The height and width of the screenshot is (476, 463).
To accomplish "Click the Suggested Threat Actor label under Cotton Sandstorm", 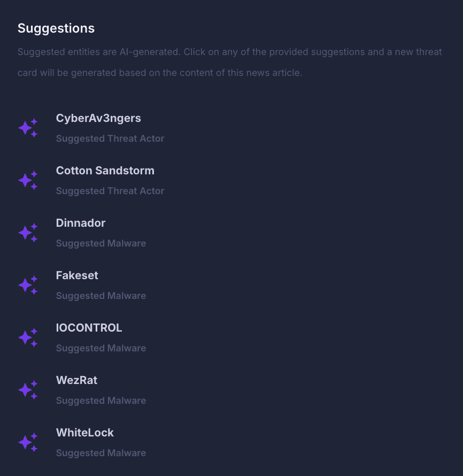I will click(110, 191).
